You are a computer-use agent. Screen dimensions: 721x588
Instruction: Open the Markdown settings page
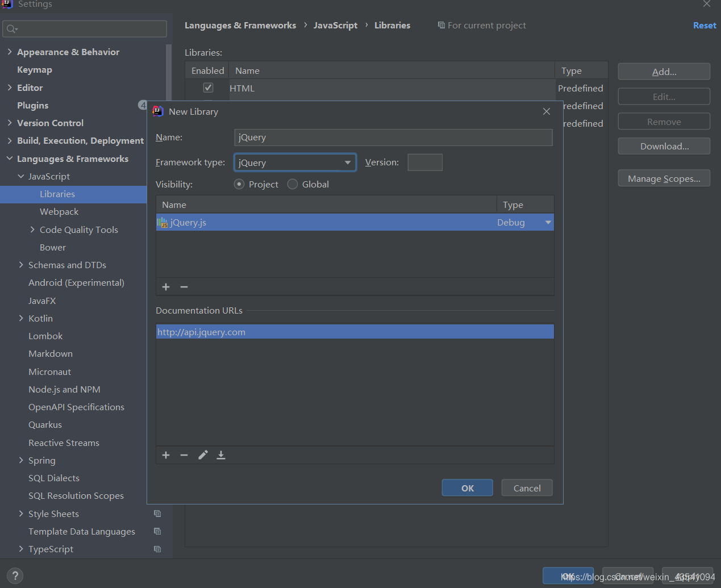pos(51,353)
